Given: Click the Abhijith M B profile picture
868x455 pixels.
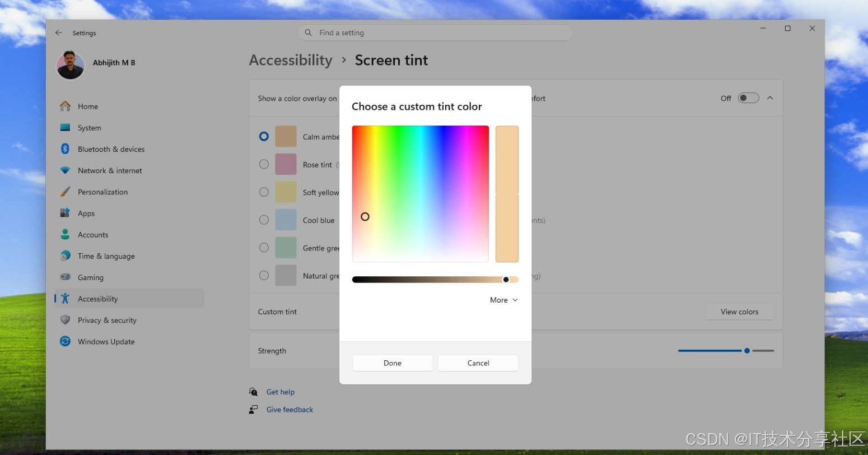Looking at the screenshot, I should pyautogui.click(x=71, y=66).
